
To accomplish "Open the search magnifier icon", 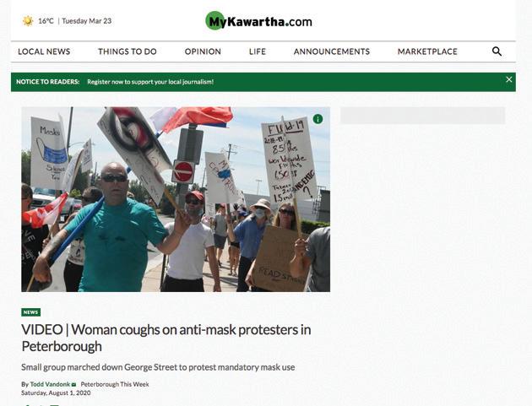I will 497,51.
